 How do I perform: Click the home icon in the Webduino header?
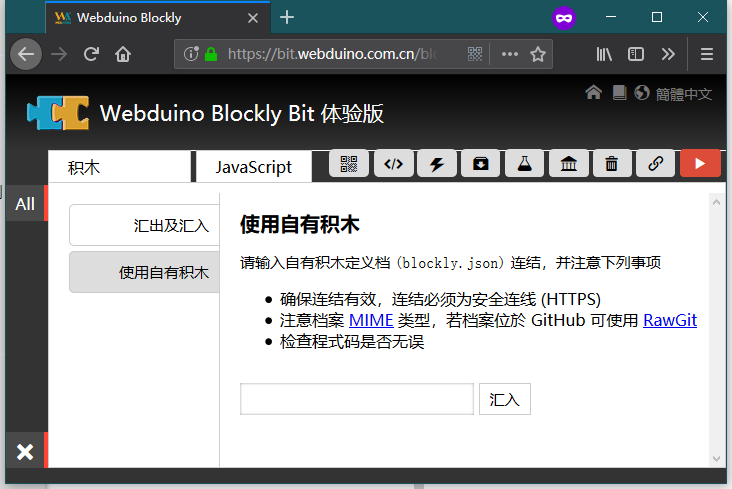click(x=593, y=92)
